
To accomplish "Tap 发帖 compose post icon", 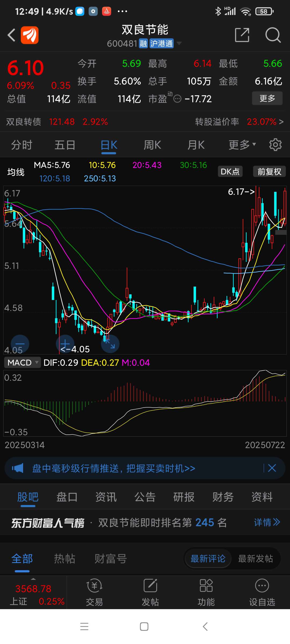I will [x=150, y=592].
